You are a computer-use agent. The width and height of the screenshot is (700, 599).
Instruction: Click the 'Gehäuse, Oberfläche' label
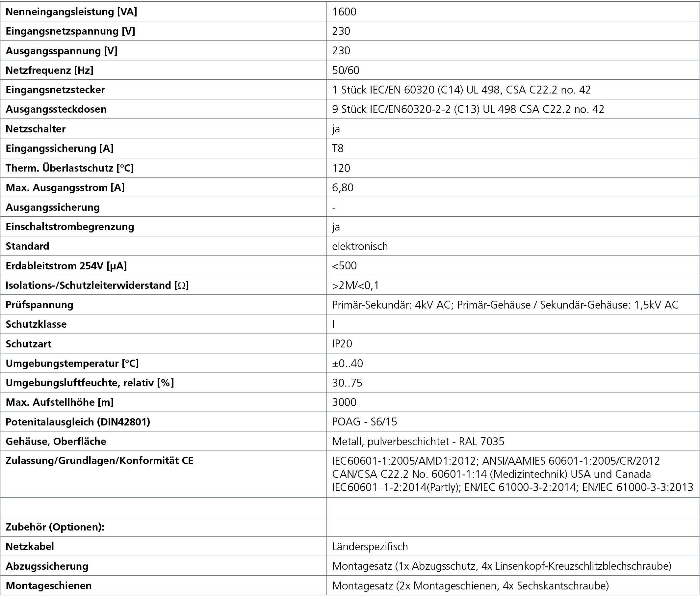[56, 442]
